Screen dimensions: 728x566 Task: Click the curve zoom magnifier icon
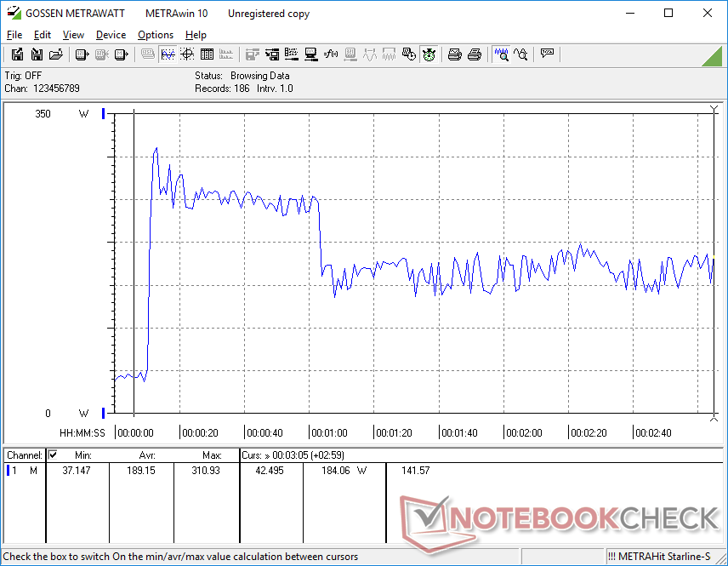point(521,54)
